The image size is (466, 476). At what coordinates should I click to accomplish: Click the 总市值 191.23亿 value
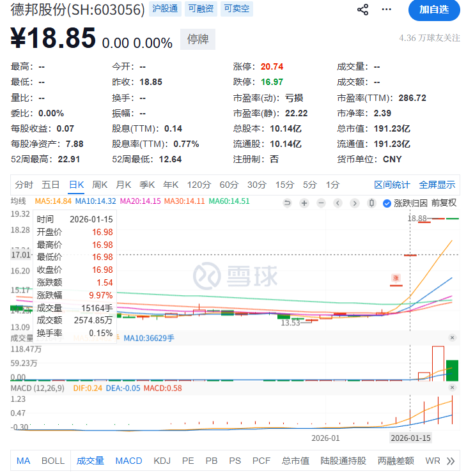click(x=392, y=128)
